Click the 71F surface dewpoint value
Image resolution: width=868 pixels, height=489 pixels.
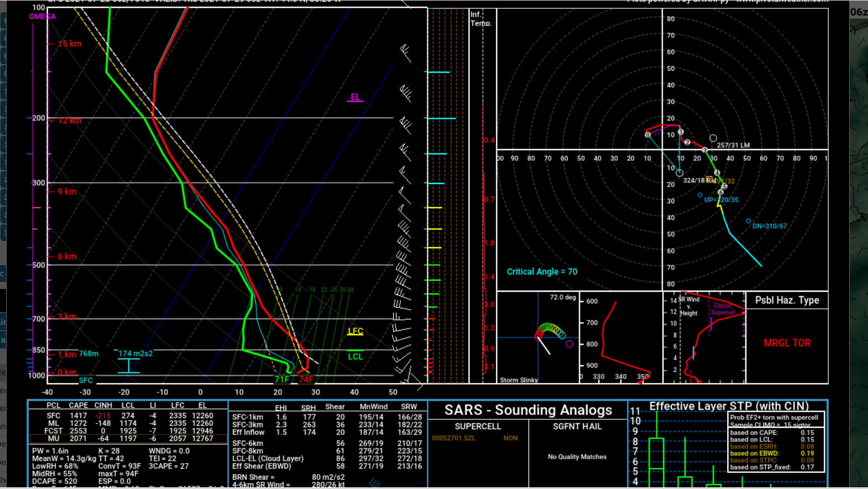(282, 380)
